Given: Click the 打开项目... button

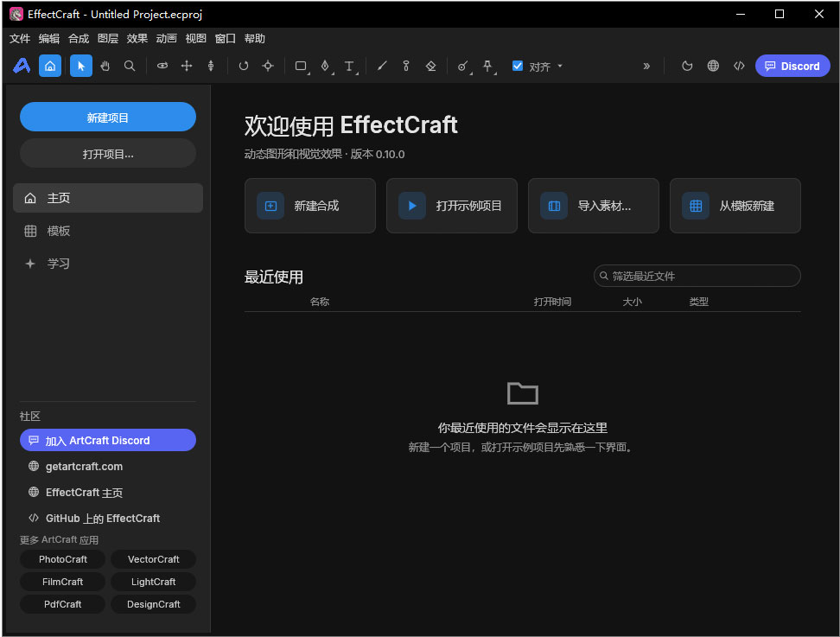Looking at the screenshot, I should coord(108,154).
